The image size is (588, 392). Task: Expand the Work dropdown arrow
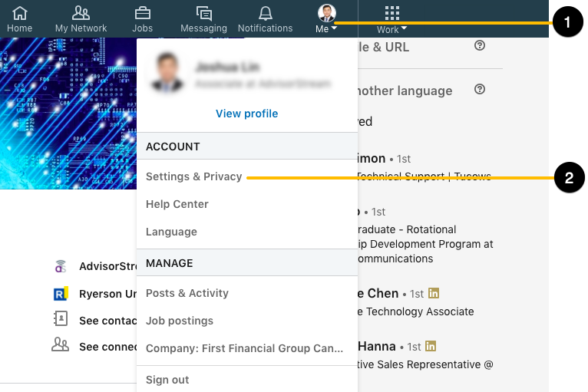pyautogui.click(x=404, y=28)
